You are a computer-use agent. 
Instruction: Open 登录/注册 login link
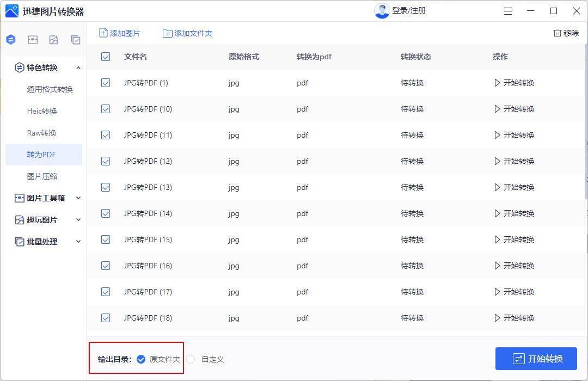409,10
